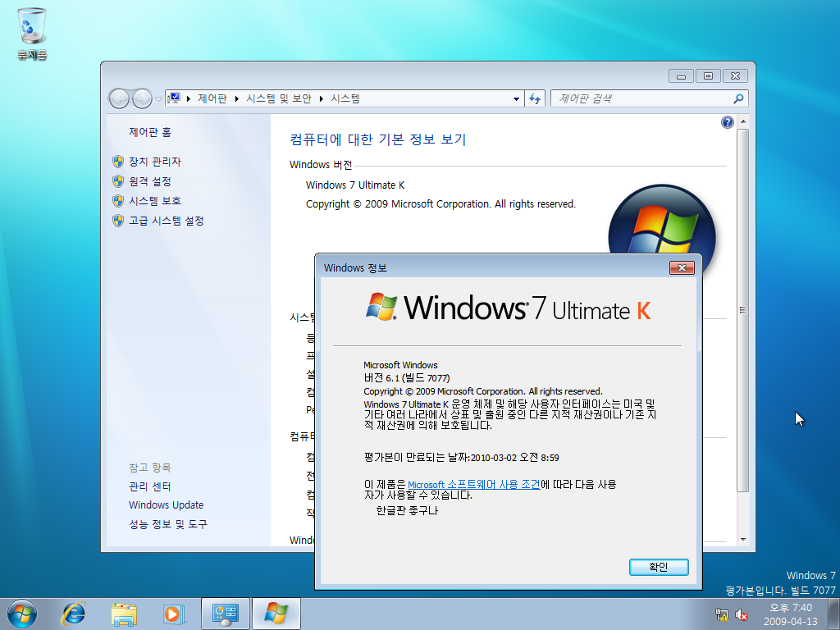Click the network status tray icon
Viewport: 840px width, 630px height.
tap(722, 614)
